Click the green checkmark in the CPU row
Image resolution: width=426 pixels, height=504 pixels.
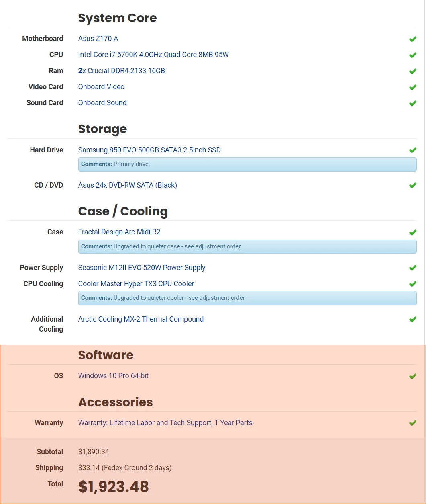point(412,55)
